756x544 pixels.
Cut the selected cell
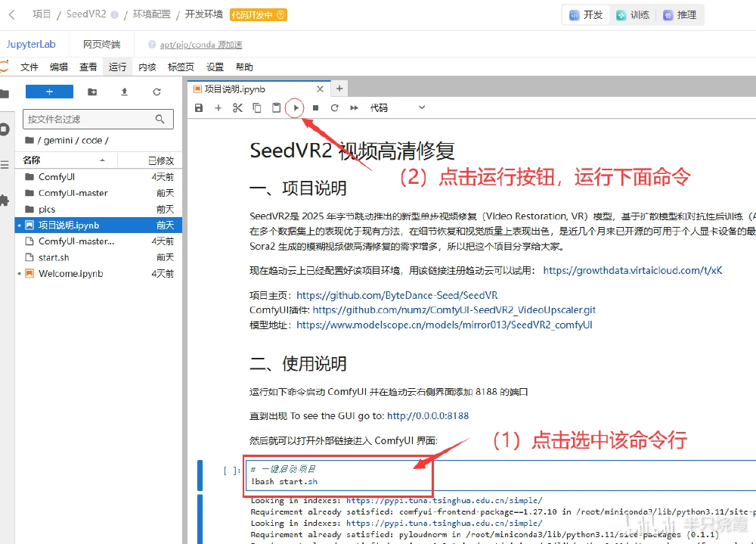point(237,107)
